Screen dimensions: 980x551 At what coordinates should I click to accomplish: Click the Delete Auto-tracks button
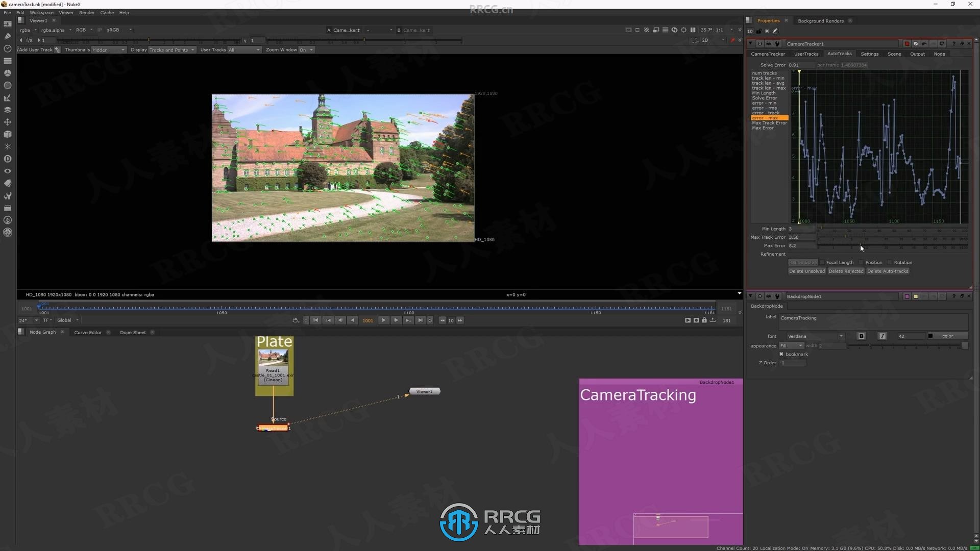(x=888, y=271)
